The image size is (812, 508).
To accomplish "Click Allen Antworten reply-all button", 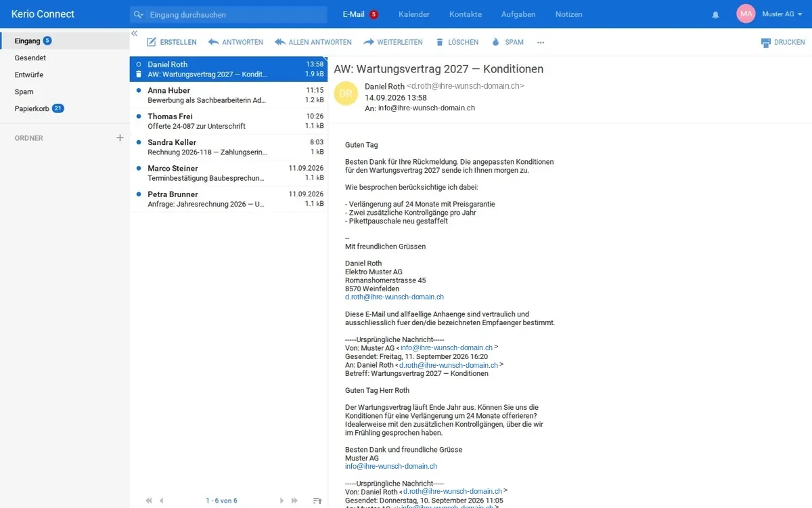I will [313, 42].
